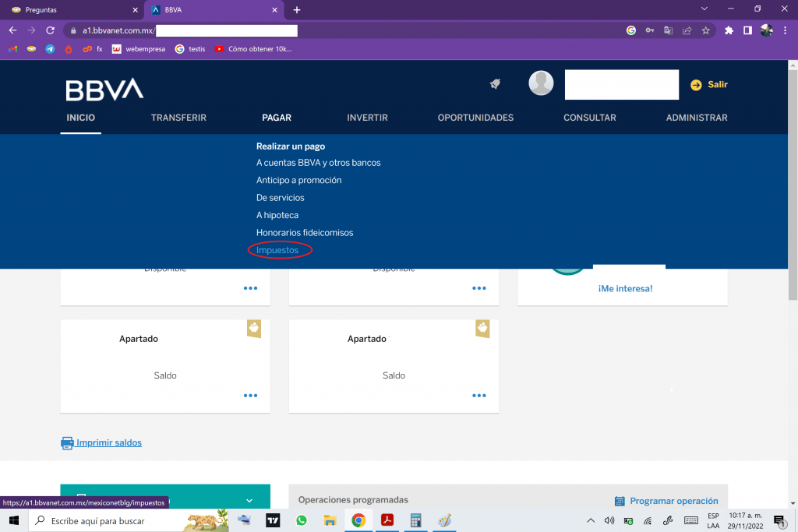
Task: Open the YouTube bookmark Cómo obtener 10k
Action: pos(253,49)
